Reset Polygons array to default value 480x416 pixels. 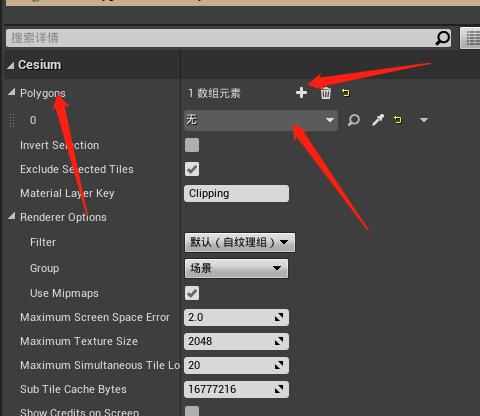point(346,93)
